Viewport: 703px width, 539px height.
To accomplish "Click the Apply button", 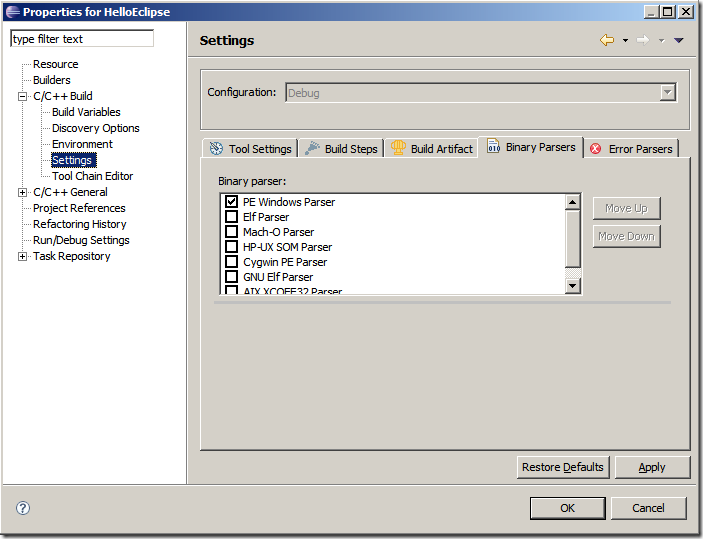I will pos(652,467).
